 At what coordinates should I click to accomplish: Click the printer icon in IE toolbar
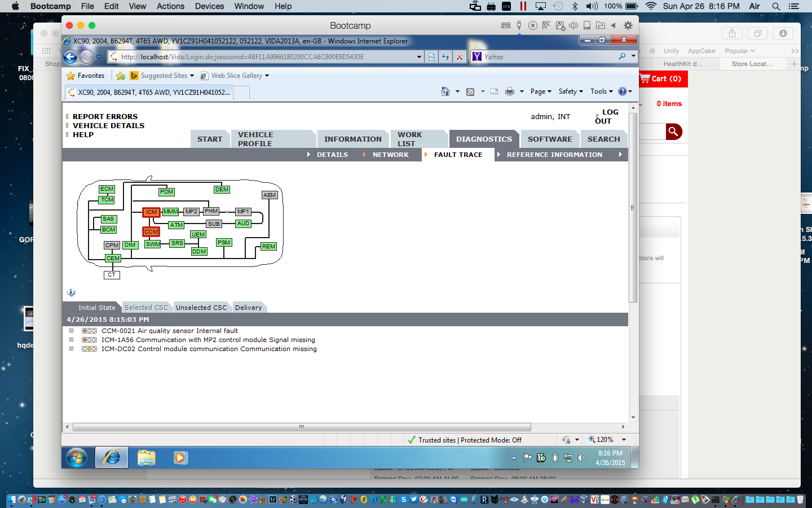tap(510, 91)
